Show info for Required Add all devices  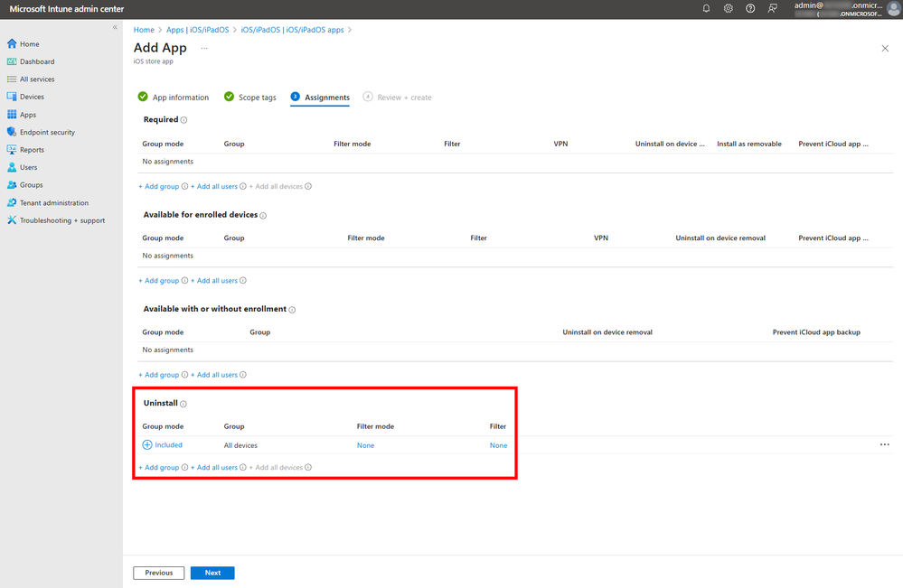(x=308, y=186)
